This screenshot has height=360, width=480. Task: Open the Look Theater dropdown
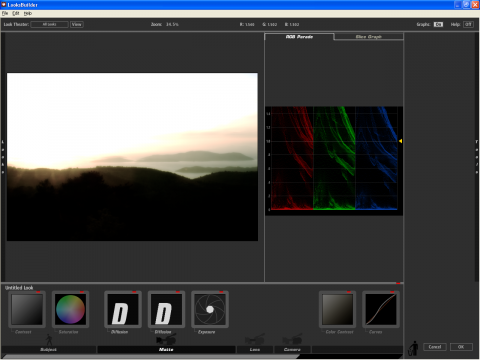[x=50, y=24]
